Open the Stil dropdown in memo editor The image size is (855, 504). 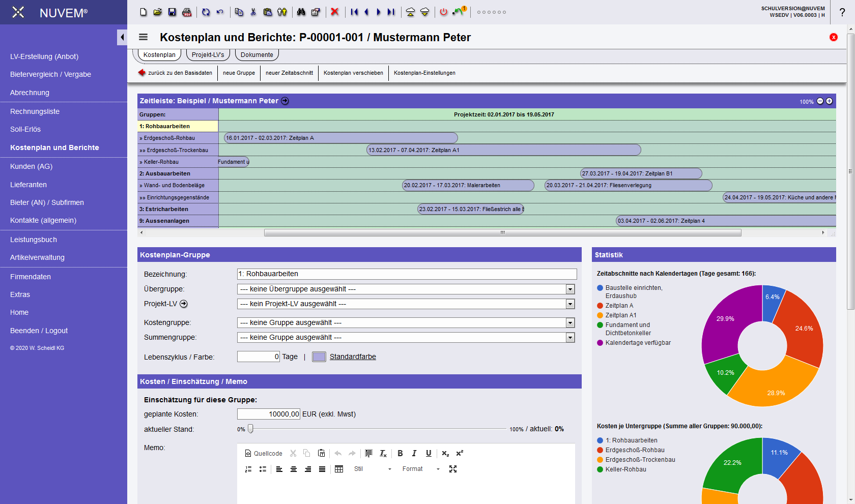click(373, 469)
